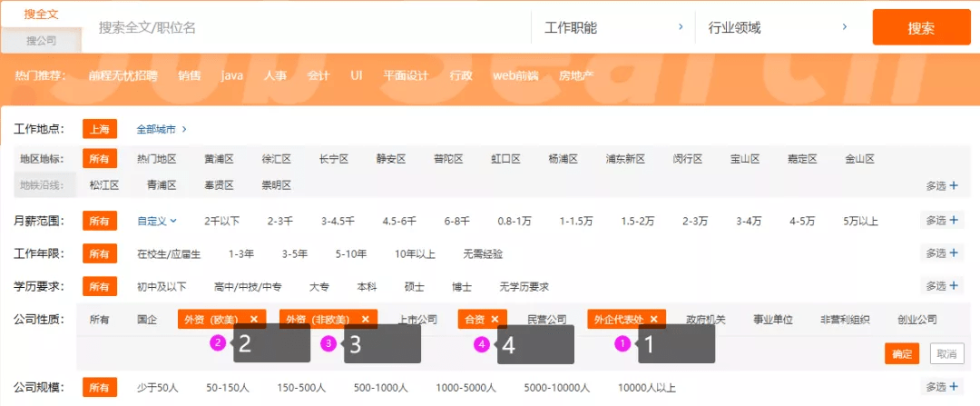Remove the 合资 company type tag
The width and height of the screenshot is (980, 406).
coord(499,320)
